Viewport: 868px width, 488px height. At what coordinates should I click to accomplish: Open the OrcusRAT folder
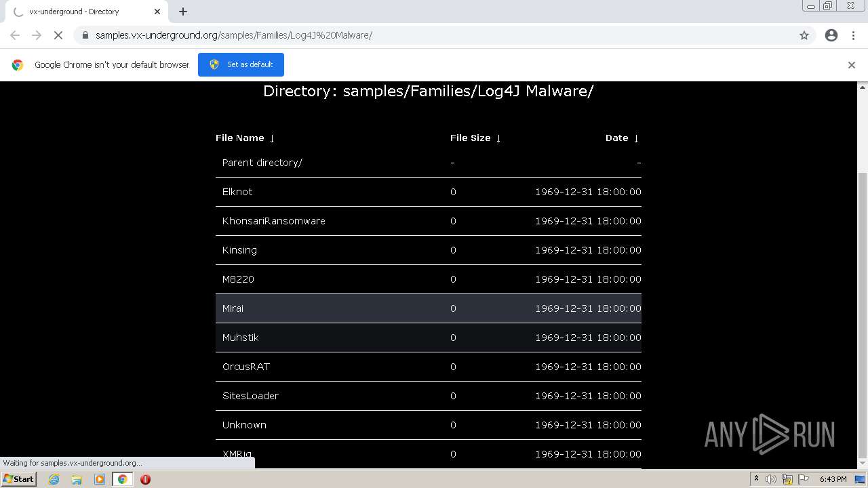[246, 367]
